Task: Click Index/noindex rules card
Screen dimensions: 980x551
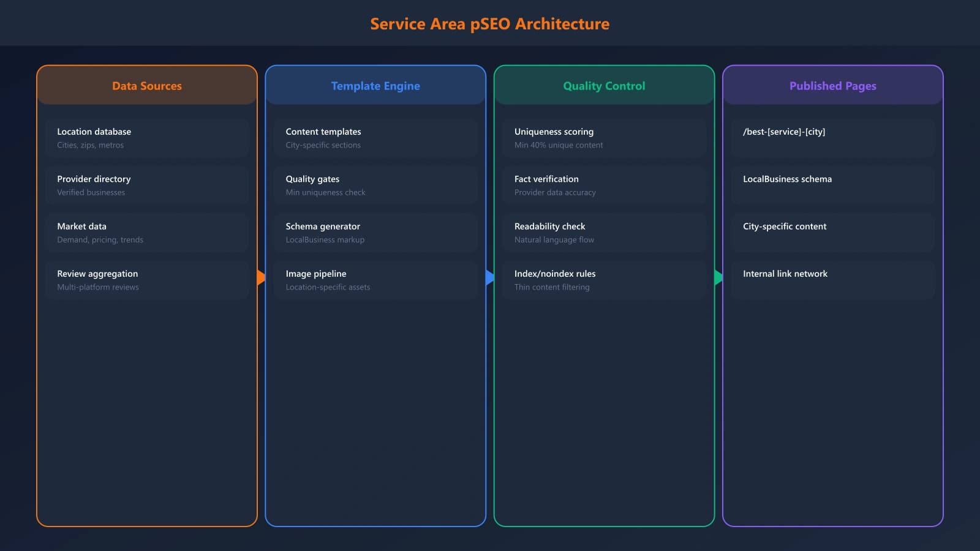Action: (x=604, y=279)
